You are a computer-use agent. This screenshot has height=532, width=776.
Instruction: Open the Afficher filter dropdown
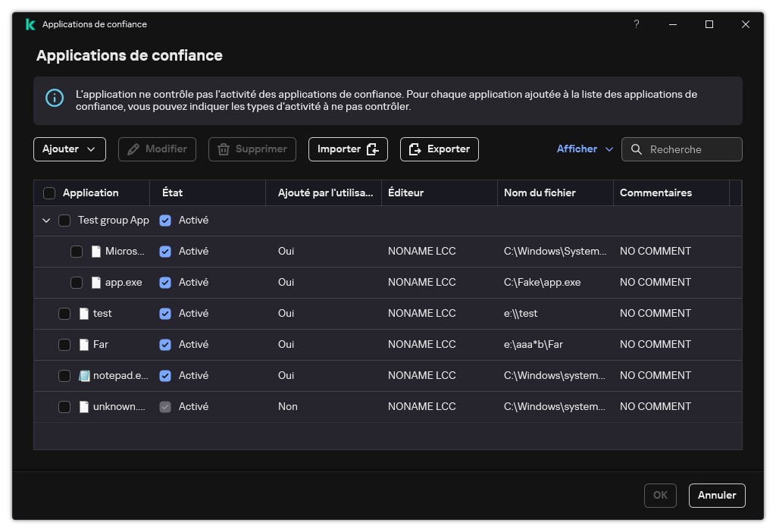[x=584, y=149]
